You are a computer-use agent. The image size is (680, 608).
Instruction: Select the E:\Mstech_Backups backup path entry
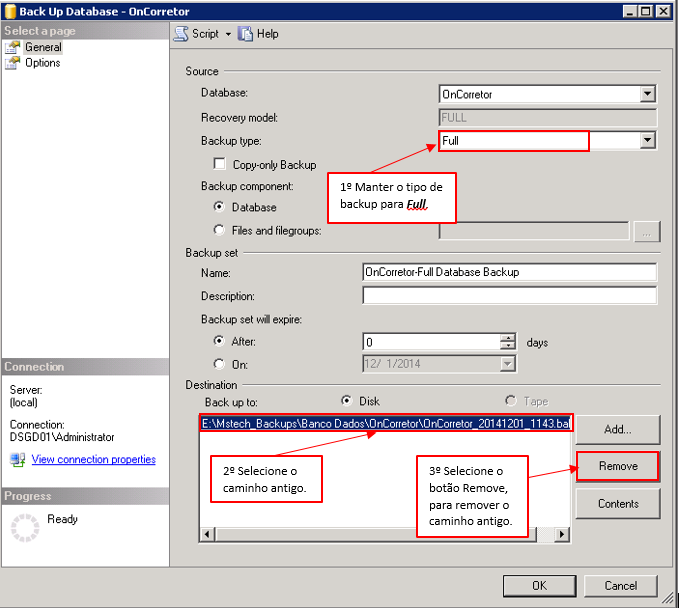click(386, 423)
